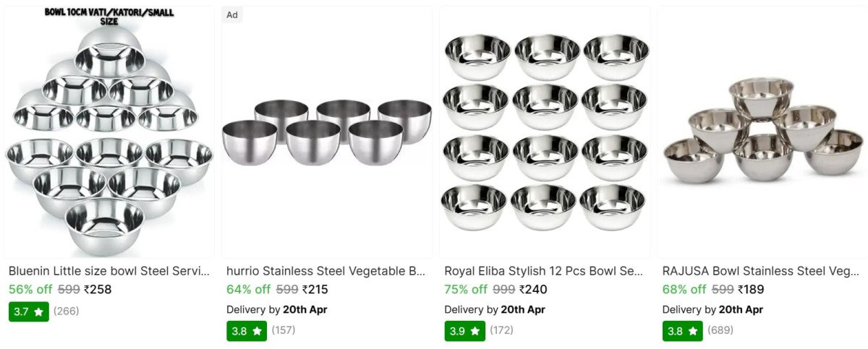Click the Royal Eliba Stylish 12 Pcs title
Screen dimensions: 868x349
pyautogui.click(x=543, y=271)
